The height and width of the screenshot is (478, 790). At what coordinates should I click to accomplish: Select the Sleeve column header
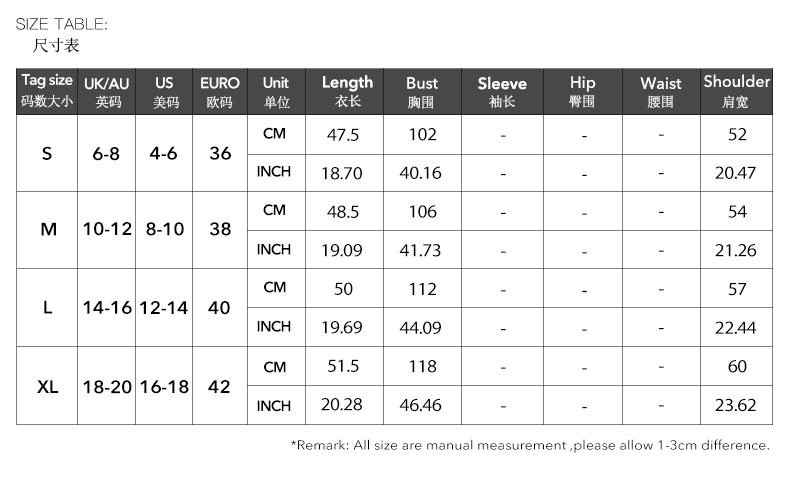501,92
